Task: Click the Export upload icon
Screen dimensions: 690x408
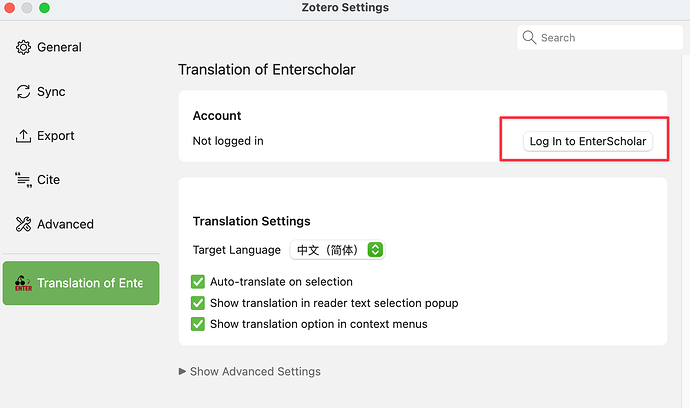Action: pos(23,136)
